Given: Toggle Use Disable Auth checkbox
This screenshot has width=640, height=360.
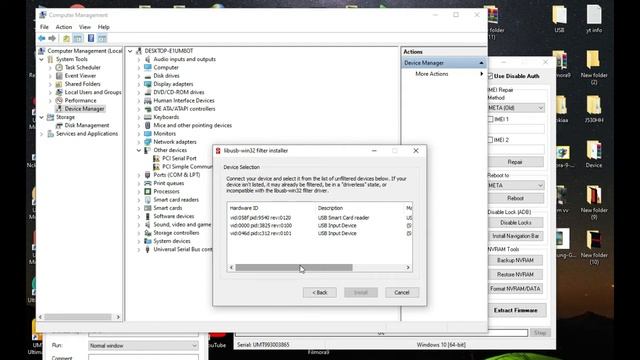Looking at the screenshot, I should [490, 76].
